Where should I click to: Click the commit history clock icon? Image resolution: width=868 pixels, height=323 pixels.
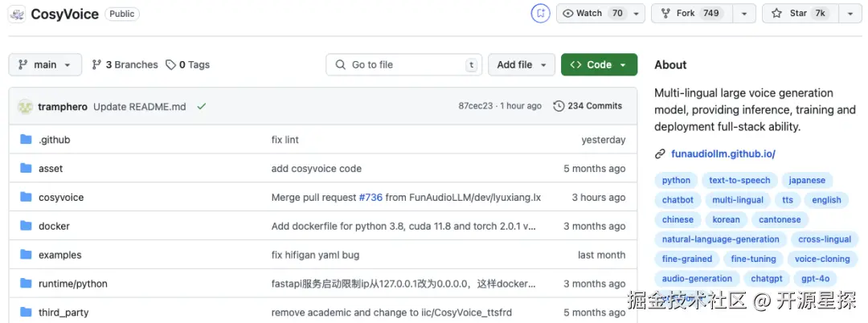coord(559,105)
